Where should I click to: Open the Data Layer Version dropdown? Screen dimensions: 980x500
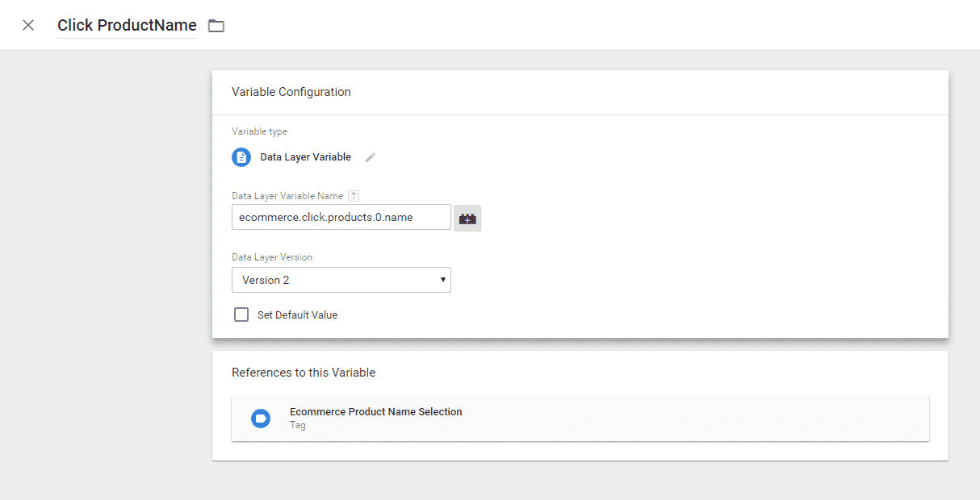tap(341, 280)
